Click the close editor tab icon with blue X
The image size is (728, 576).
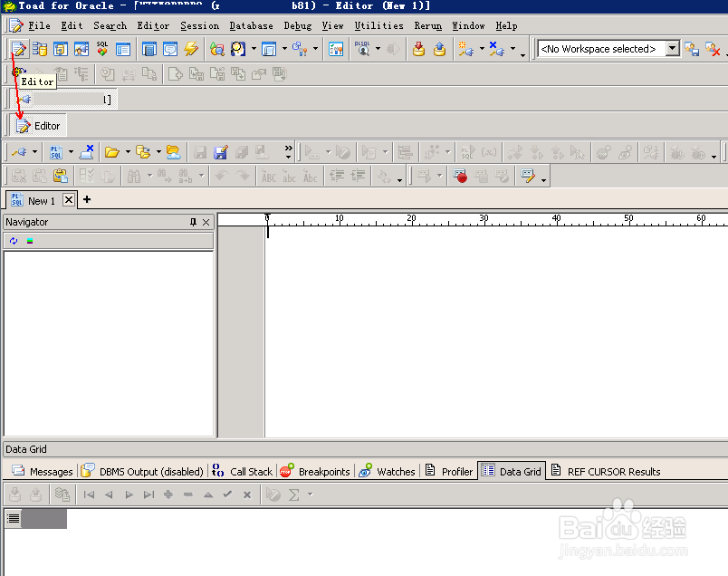point(86,152)
